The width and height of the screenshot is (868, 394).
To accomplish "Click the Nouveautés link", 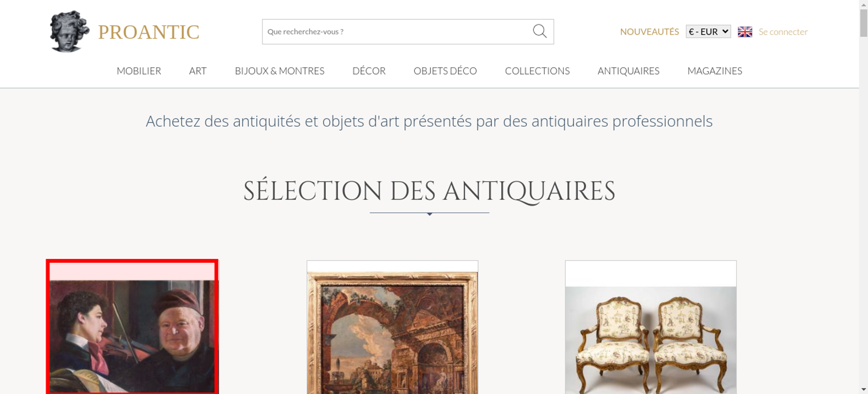I will (649, 32).
